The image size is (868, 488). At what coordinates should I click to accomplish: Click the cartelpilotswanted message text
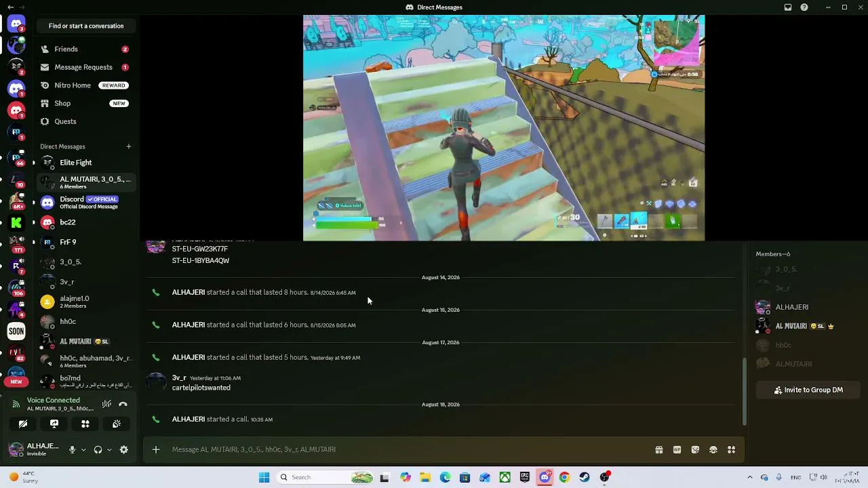click(201, 388)
